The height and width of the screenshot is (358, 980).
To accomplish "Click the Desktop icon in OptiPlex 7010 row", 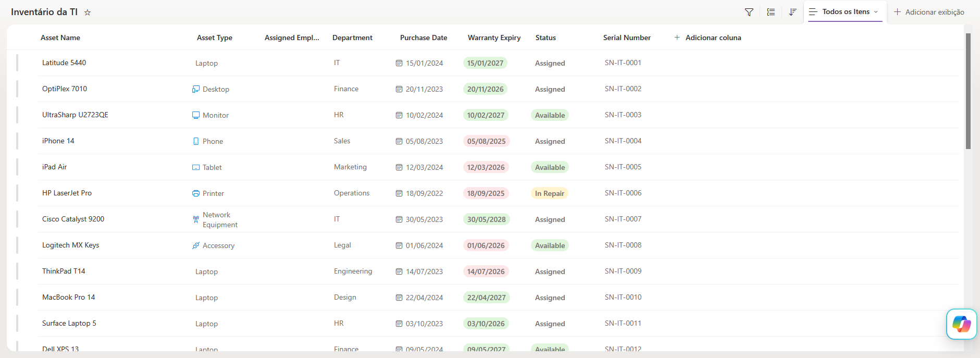I will coord(196,89).
